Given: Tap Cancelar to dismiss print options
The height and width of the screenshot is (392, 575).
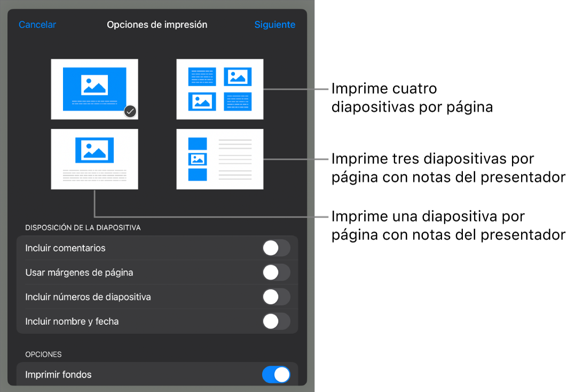Looking at the screenshot, I should pyautogui.click(x=37, y=25).
